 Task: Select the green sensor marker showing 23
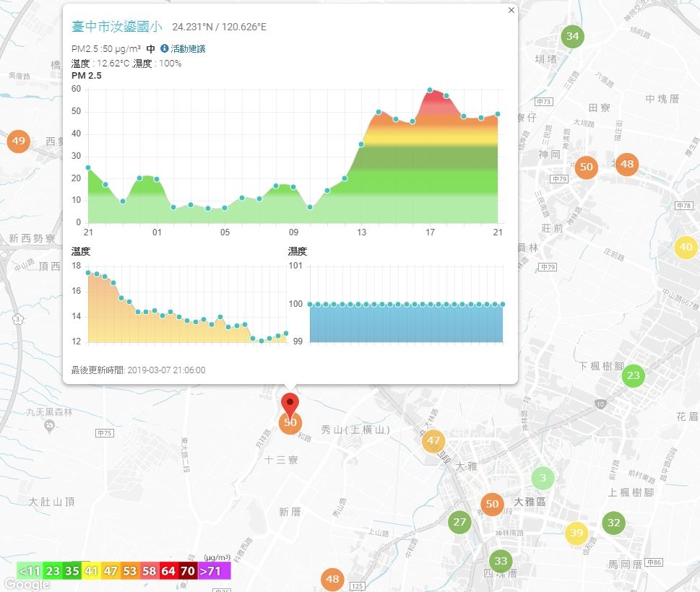click(634, 375)
